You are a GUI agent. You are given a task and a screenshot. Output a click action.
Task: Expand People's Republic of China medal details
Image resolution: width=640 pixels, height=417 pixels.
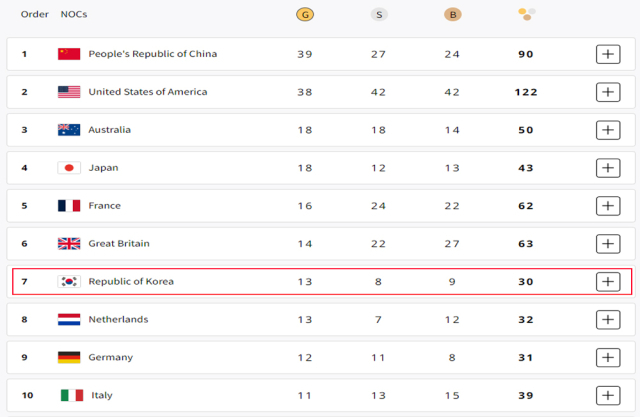[608, 54]
